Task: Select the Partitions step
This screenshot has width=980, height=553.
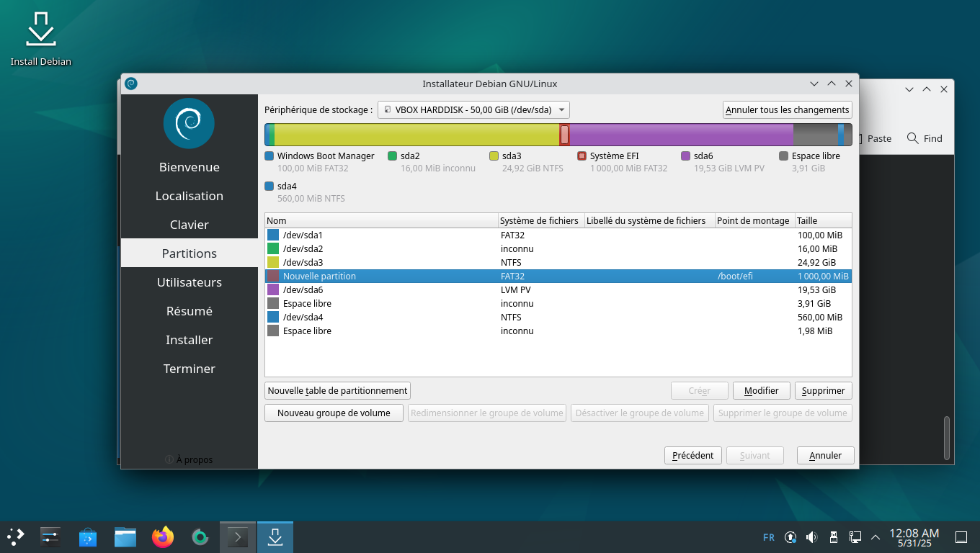Action: pos(190,253)
